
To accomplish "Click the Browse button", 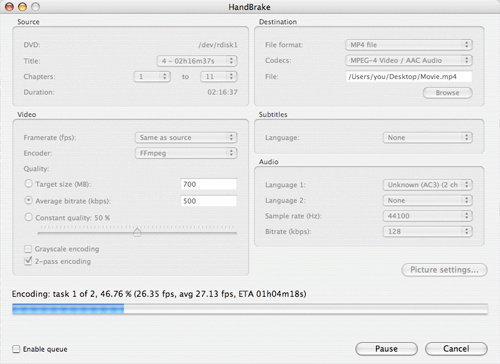I will [447, 93].
